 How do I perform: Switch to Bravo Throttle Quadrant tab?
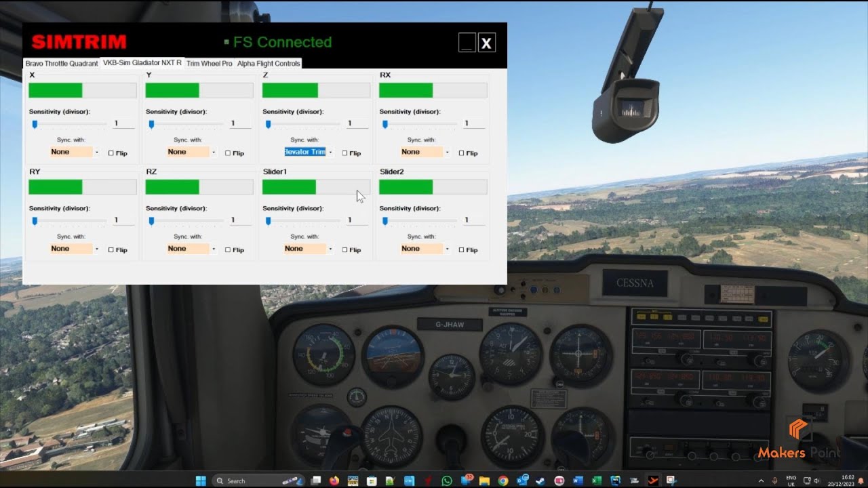point(62,63)
